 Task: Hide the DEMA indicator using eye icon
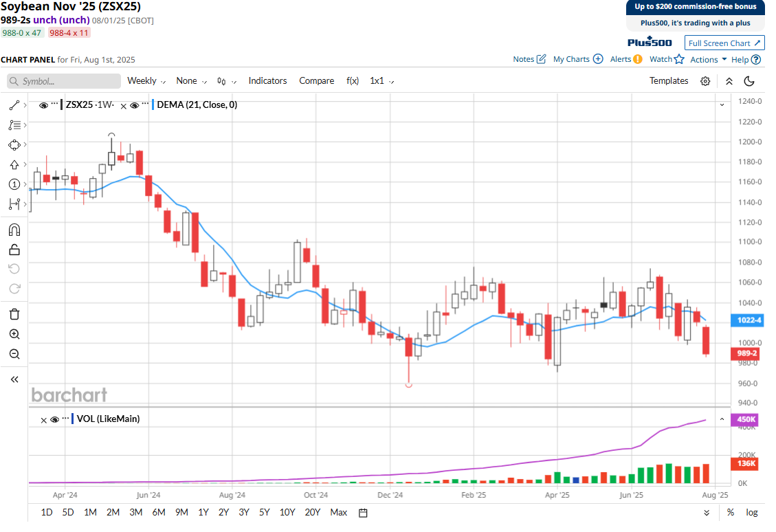tap(135, 105)
